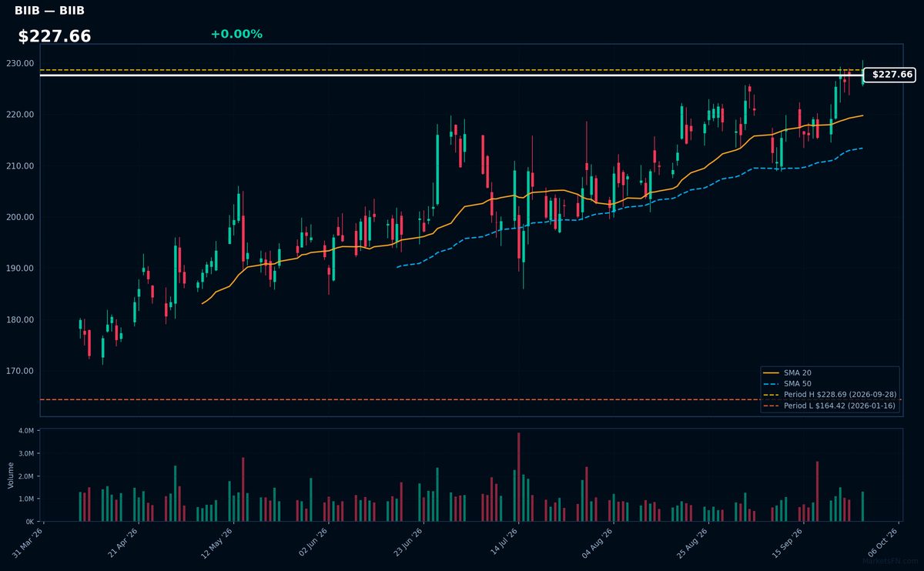Viewport: 924px width, 571px height.
Task: Click the 31 Mar '26 date label
Action: (28, 543)
